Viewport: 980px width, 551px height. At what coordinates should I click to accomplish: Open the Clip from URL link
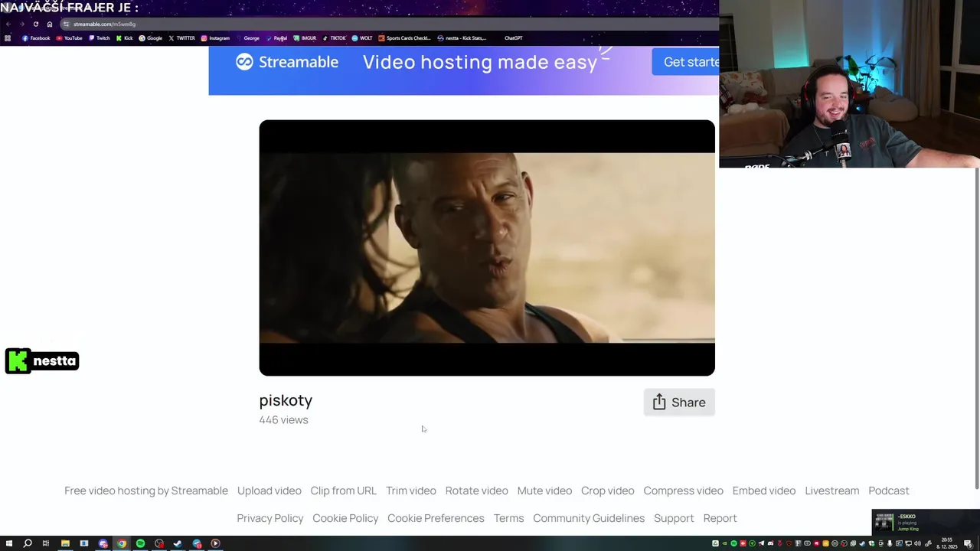pyautogui.click(x=344, y=491)
